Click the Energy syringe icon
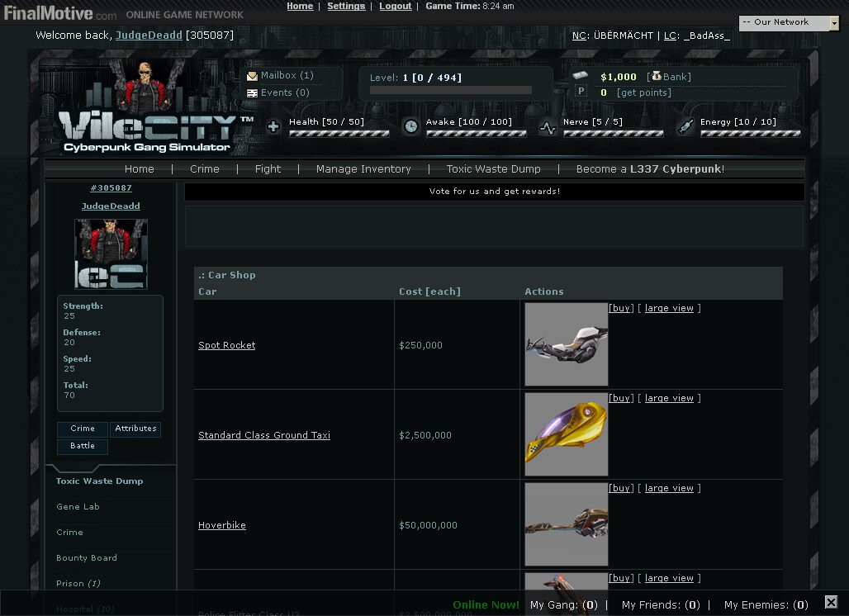849x616 pixels. coord(685,126)
